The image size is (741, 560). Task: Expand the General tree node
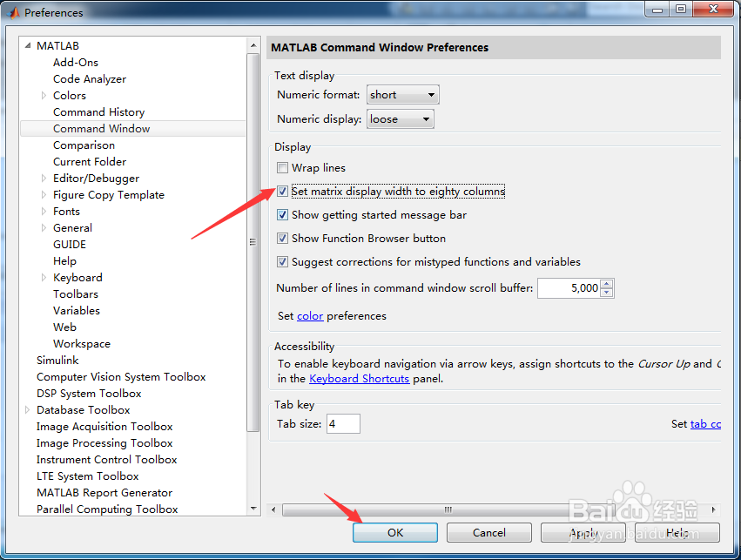[44, 228]
